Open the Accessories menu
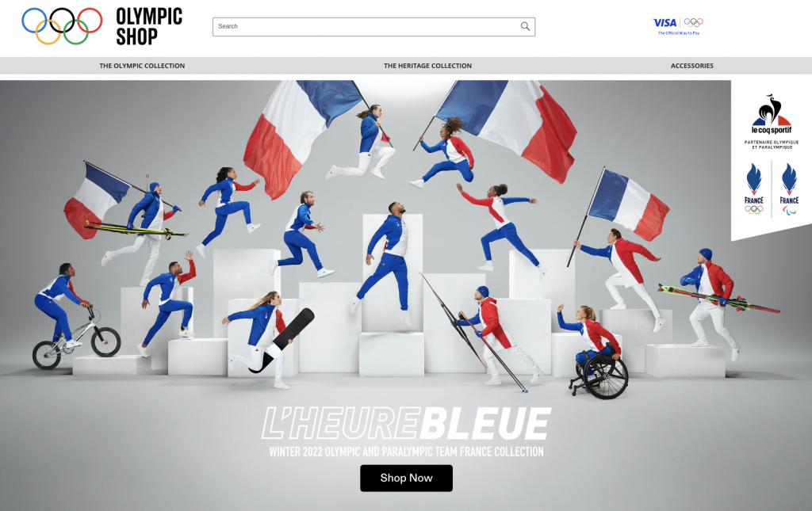Screen dimensions: 812x511 point(691,66)
